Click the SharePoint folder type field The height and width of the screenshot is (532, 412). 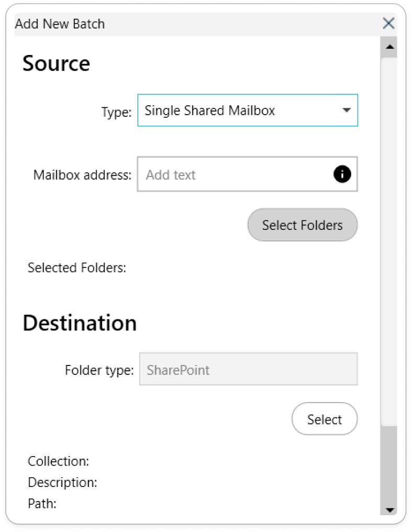tap(248, 370)
